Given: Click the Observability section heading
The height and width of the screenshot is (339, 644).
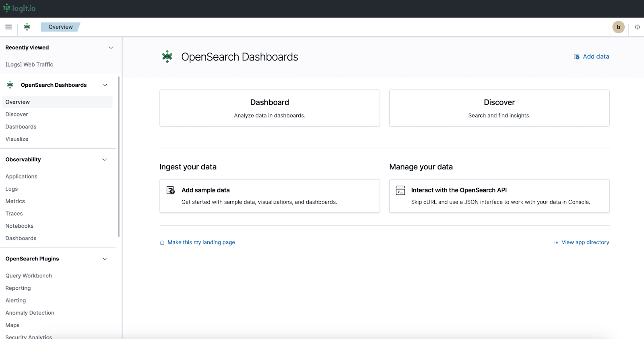Looking at the screenshot, I should click(x=23, y=160).
